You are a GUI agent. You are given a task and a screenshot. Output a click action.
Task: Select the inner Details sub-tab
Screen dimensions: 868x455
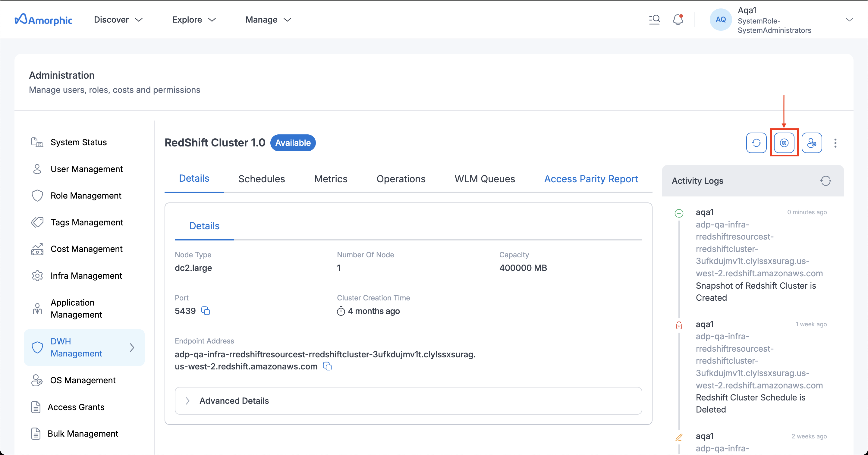coord(204,226)
